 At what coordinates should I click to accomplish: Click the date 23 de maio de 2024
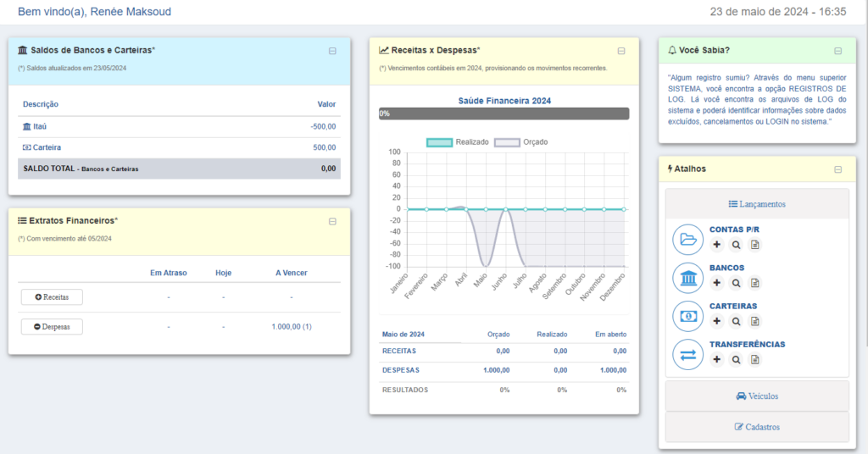(x=759, y=12)
